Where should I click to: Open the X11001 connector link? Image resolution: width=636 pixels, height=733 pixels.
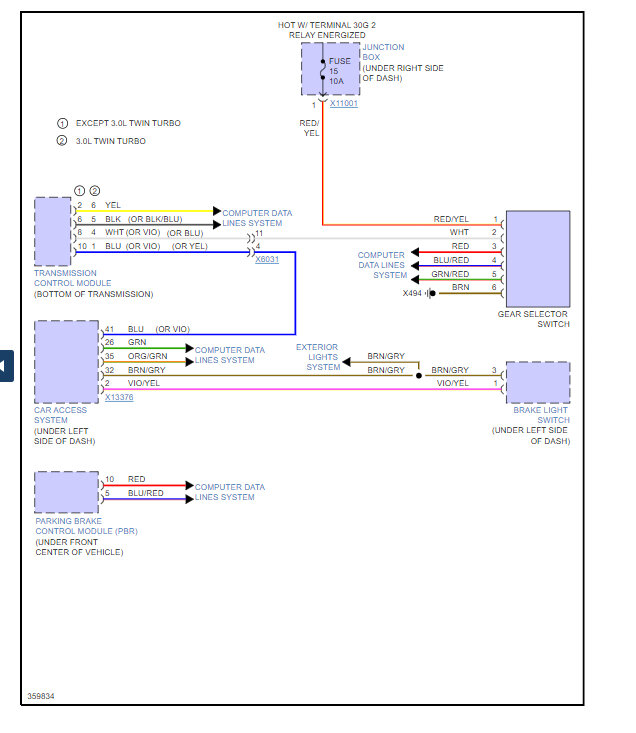pos(343,103)
